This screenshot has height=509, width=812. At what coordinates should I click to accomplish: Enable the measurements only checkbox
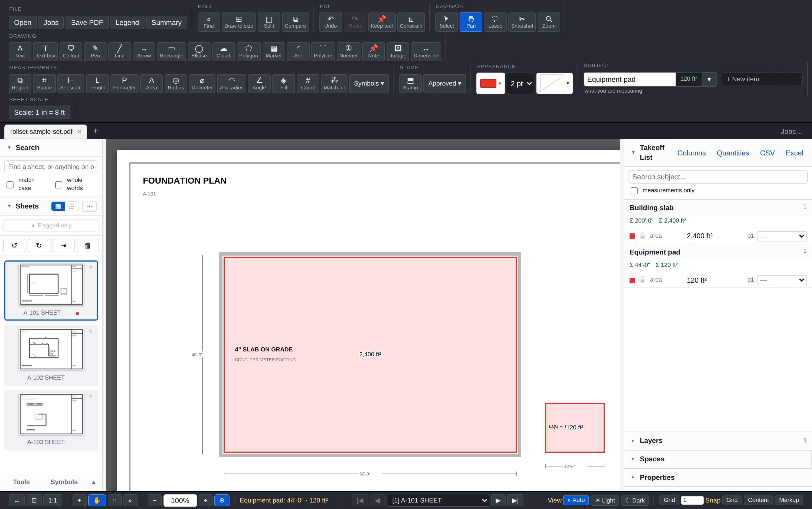tap(634, 191)
